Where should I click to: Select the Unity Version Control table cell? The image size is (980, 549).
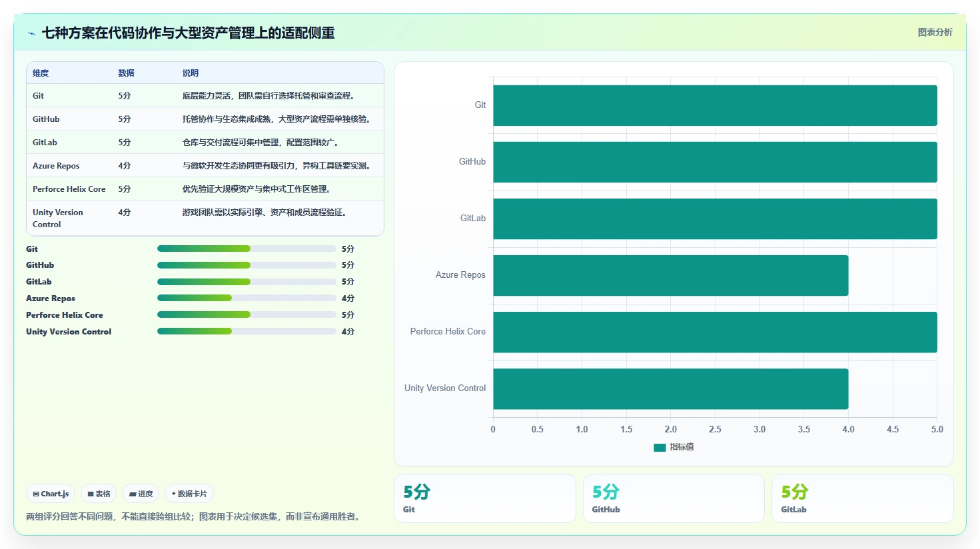(x=58, y=219)
